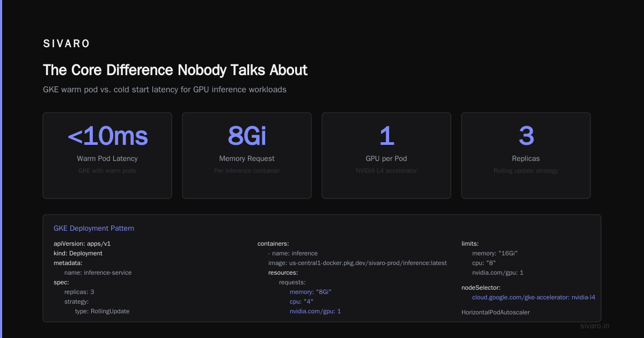Click the 'kind: Deployment' line
The height and width of the screenshot is (338, 644).
78,253
